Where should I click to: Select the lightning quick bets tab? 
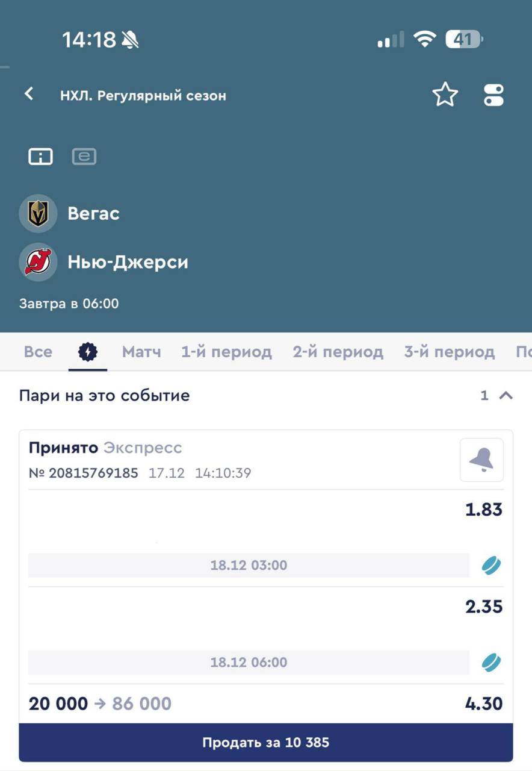point(88,352)
